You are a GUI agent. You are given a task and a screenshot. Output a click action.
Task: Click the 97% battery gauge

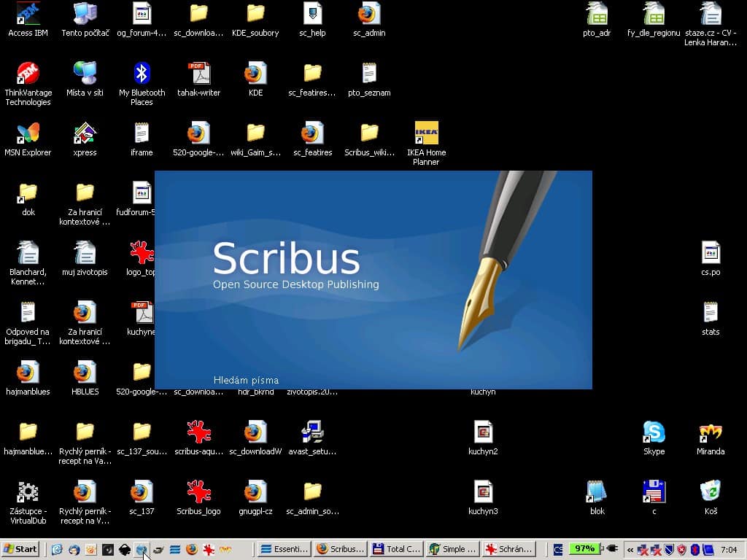click(x=584, y=548)
